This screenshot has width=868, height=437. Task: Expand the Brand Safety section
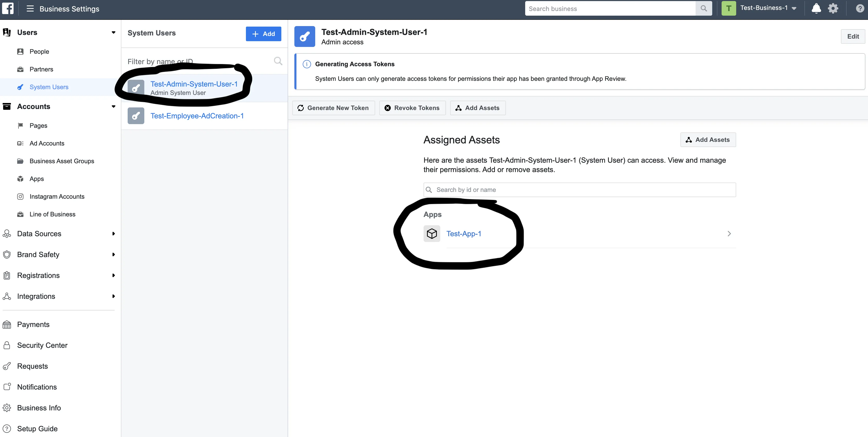click(x=114, y=254)
